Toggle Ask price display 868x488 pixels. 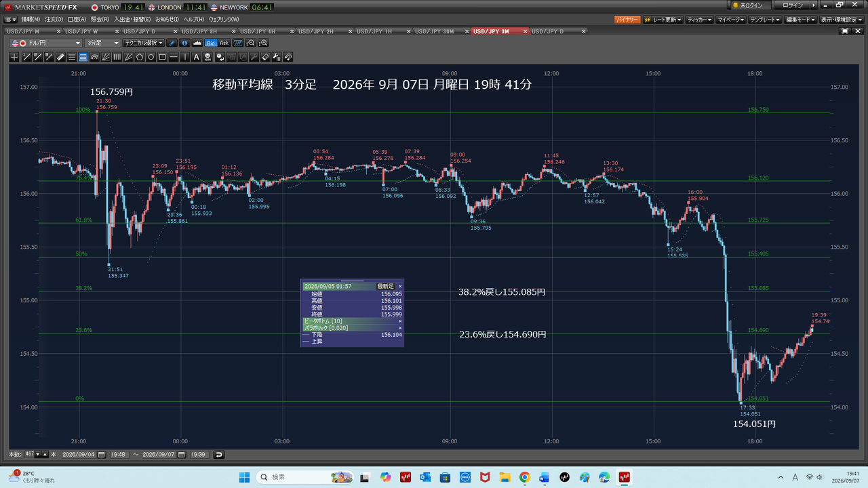click(224, 43)
